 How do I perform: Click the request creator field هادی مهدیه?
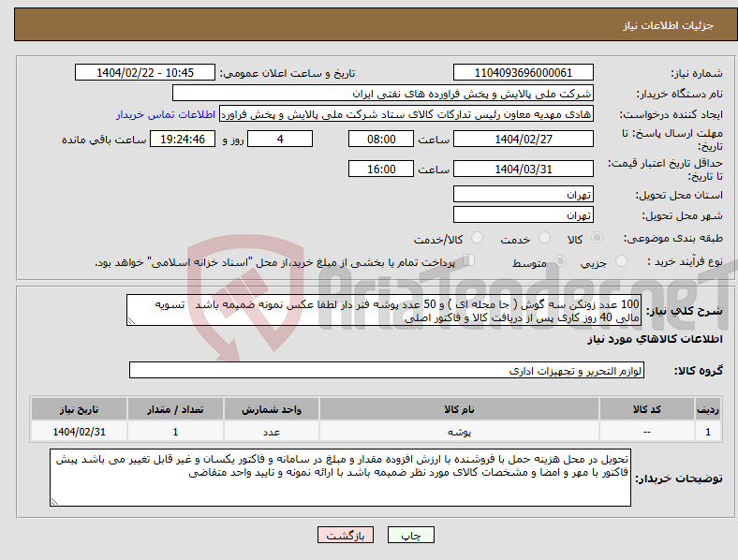pyautogui.click(x=406, y=114)
